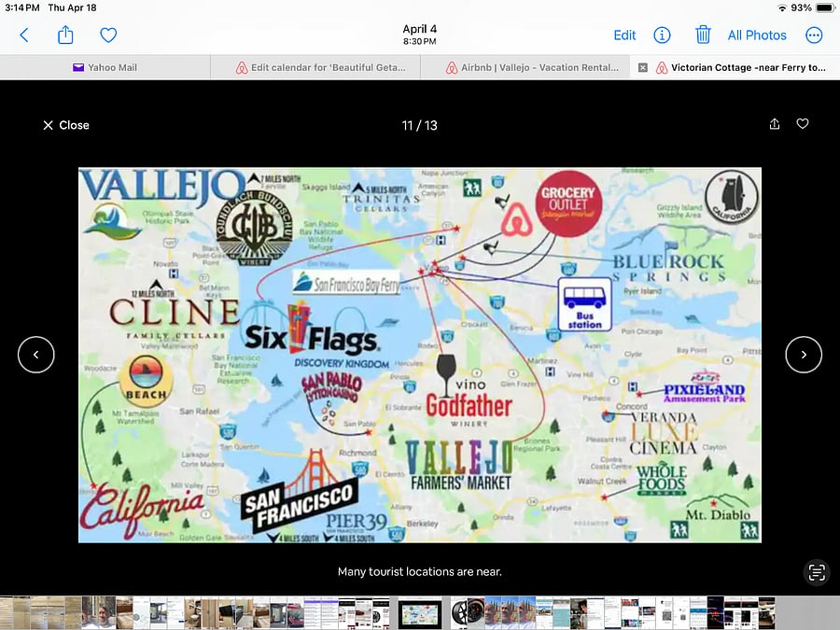
Task: Tap the Pixieland Amusement Park logo
Action: 704,388
